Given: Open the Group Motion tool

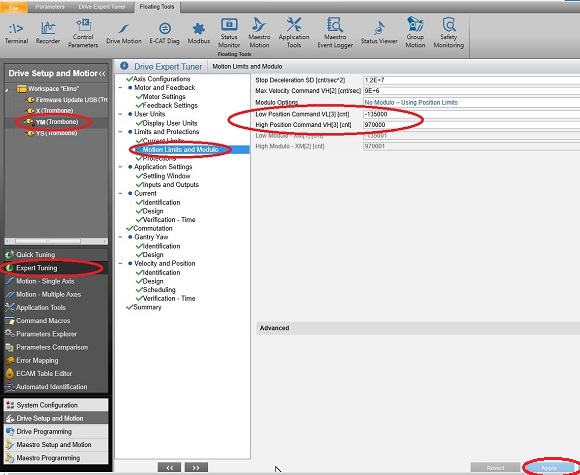Looking at the screenshot, I should (x=415, y=33).
